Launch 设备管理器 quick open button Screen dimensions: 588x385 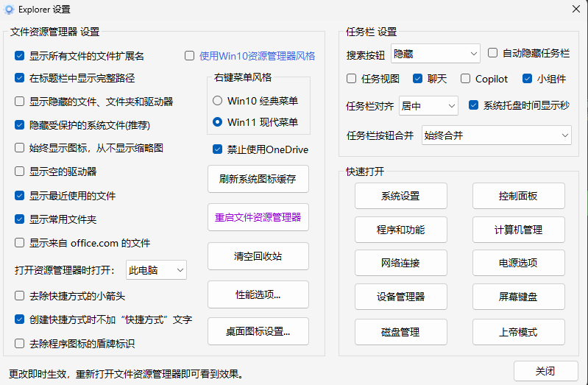pos(400,297)
